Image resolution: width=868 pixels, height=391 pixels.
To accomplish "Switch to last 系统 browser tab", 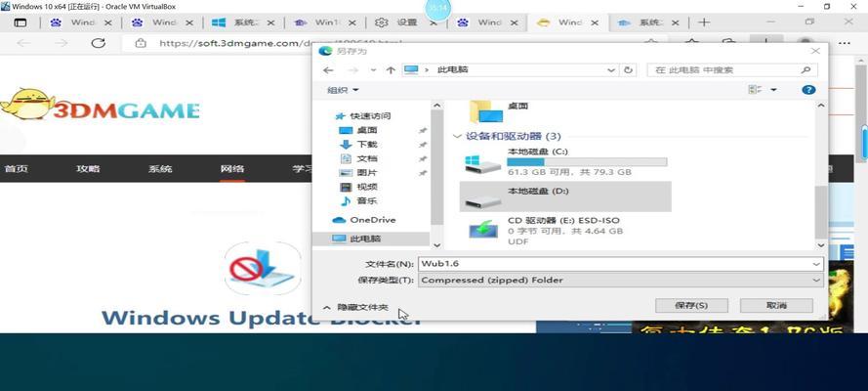I will click(650, 22).
